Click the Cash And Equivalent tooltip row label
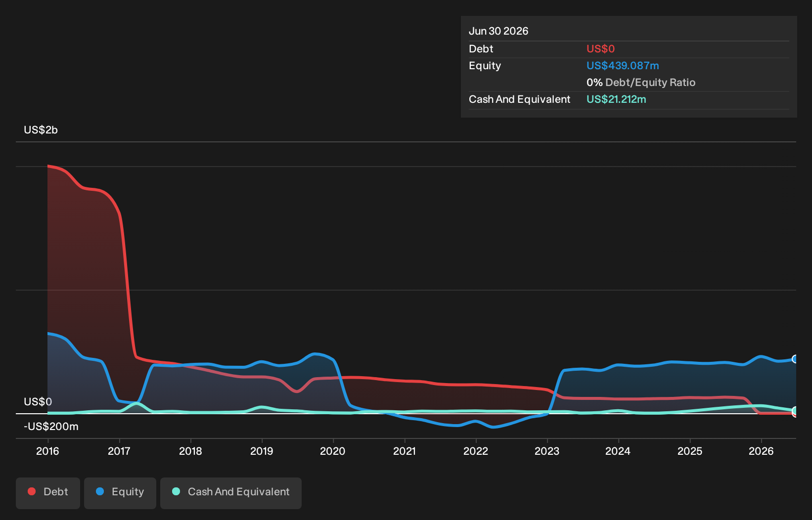812x520 pixels. 520,99
